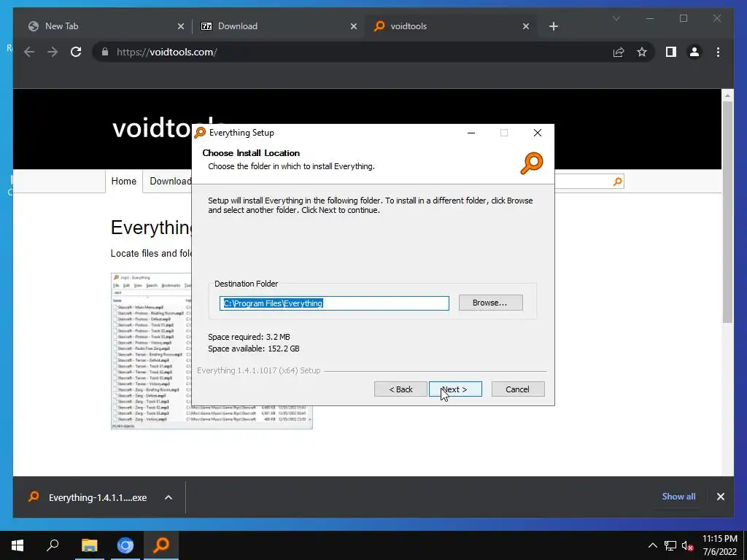Viewport: 747px width, 560px height.
Task: Close the voidtools tab
Action: pyautogui.click(x=526, y=27)
